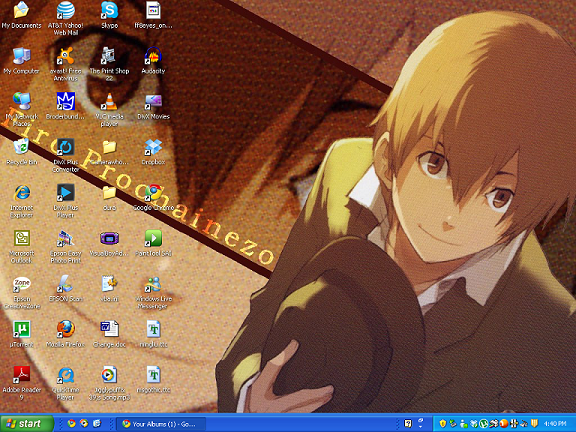This screenshot has height=432, width=576.
Task: Select the vba.ini settings file
Action: (x=109, y=284)
